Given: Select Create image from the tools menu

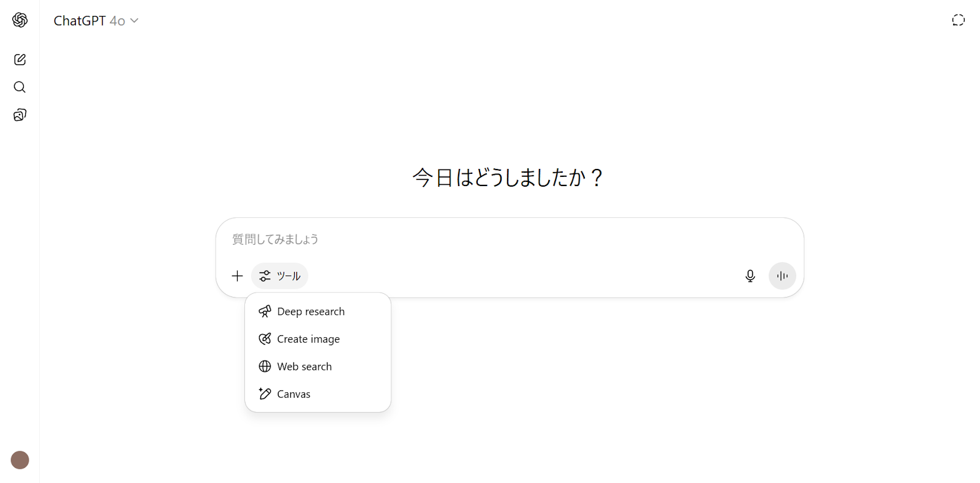Looking at the screenshot, I should pos(308,339).
